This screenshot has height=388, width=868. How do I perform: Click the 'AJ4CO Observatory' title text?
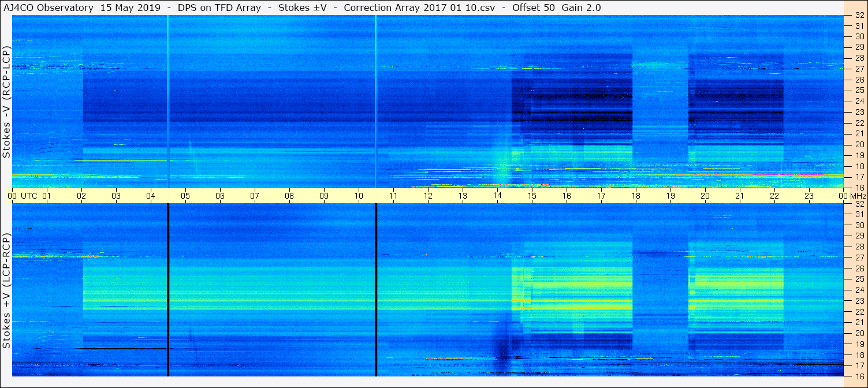(49, 8)
